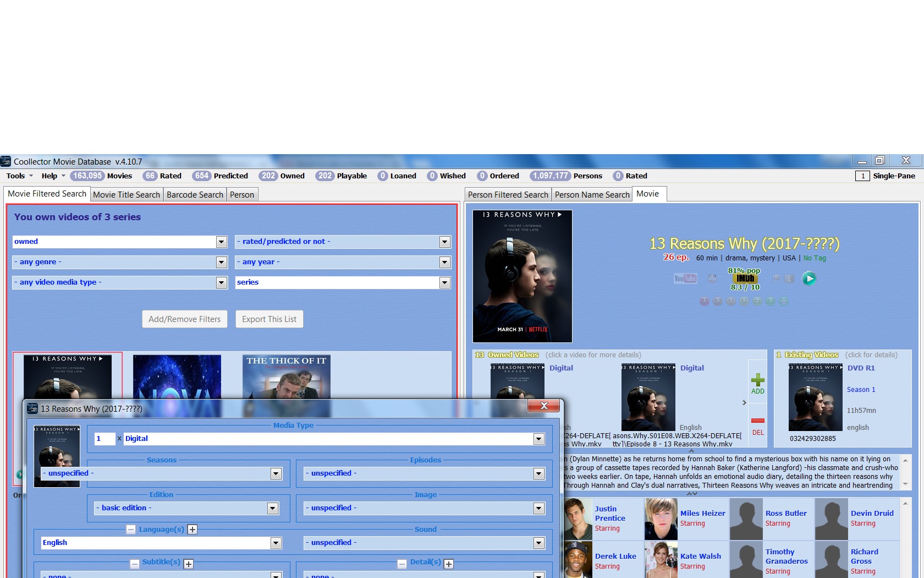Rate with the grinning green smiley
Screen dimensions: 924x578
click(x=784, y=301)
